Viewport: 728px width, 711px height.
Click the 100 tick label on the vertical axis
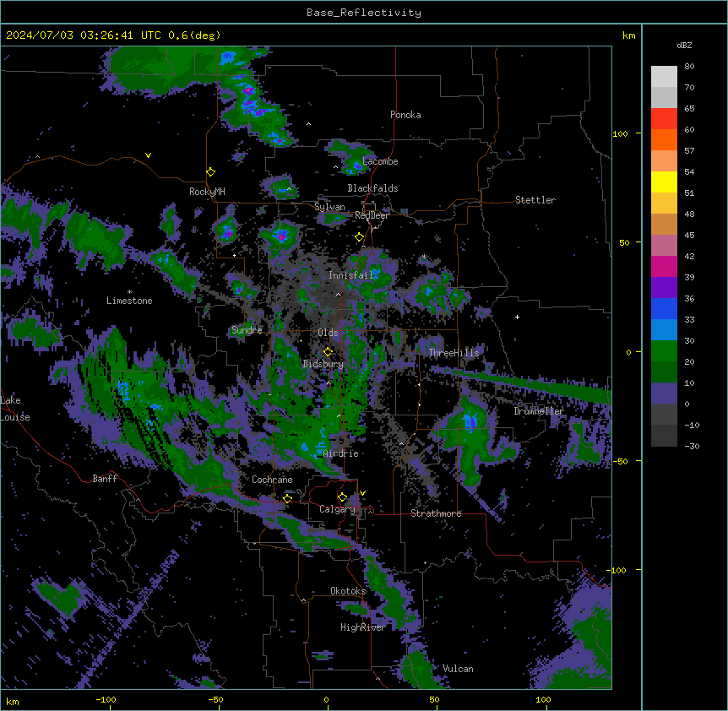(620, 133)
